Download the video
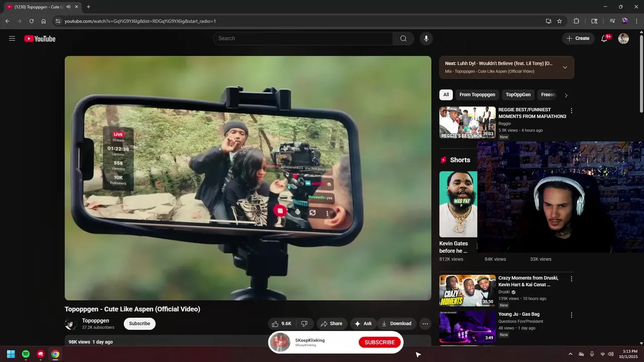This screenshot has width=644, height=362. (x=397, y=324)
